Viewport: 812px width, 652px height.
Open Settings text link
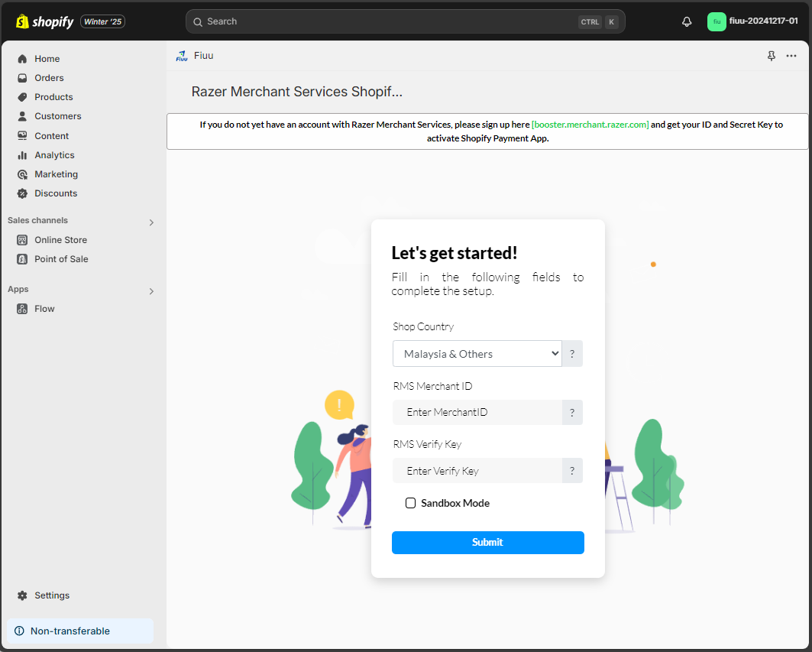click(52, 595)
